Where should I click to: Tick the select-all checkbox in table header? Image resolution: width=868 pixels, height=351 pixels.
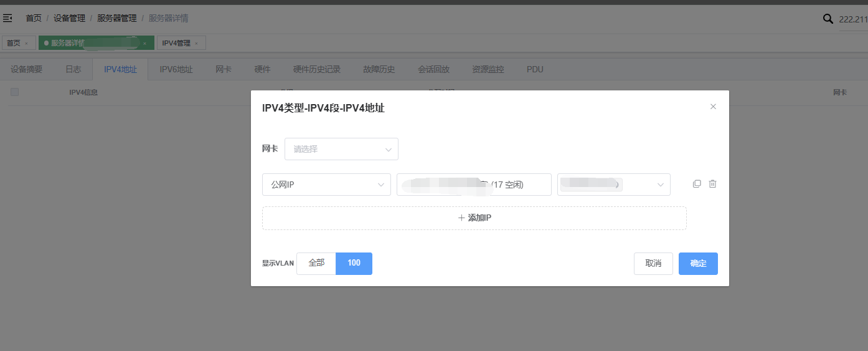pos(15,92)
